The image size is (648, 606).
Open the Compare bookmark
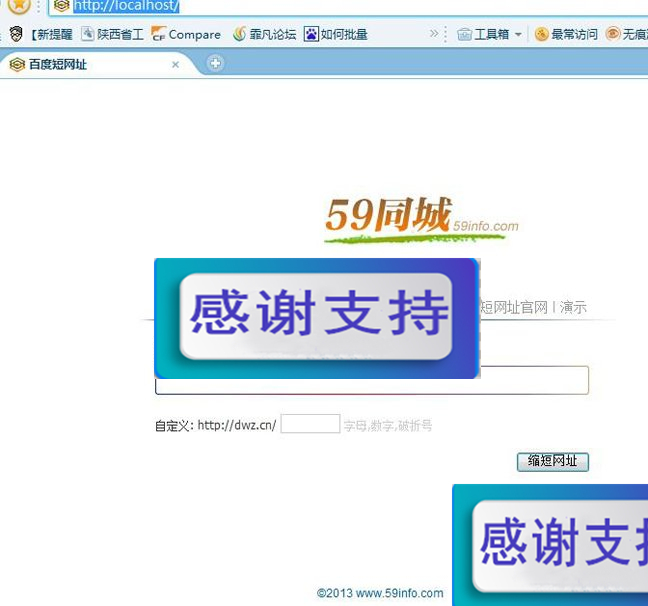click(186, 34)
